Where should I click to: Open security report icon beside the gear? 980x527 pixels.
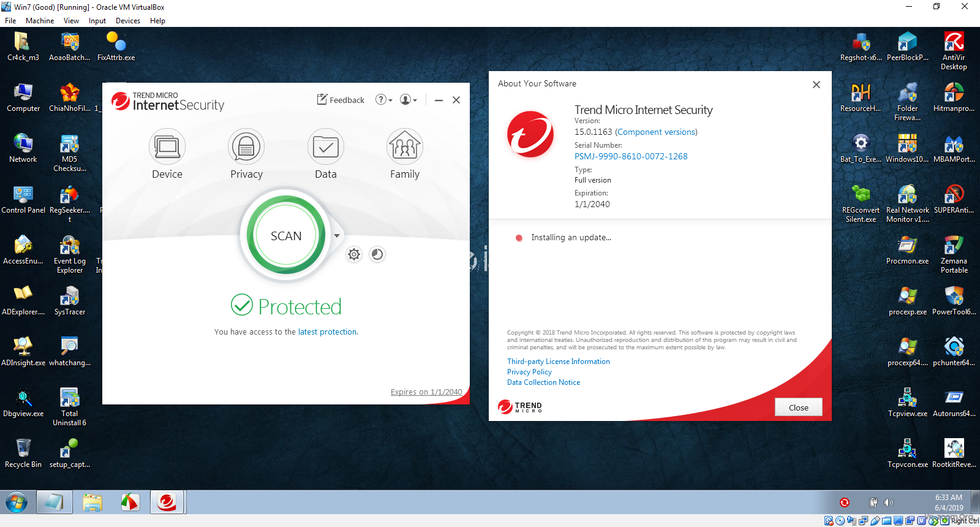(377, 254)
